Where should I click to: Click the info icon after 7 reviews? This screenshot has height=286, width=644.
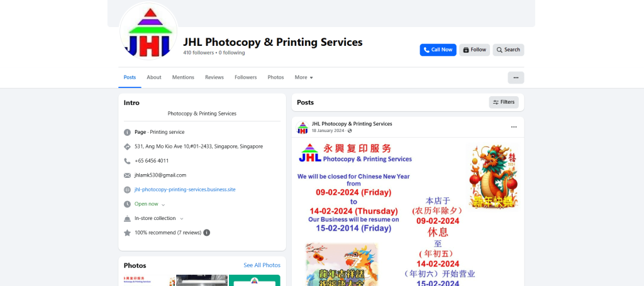(206, 233)
